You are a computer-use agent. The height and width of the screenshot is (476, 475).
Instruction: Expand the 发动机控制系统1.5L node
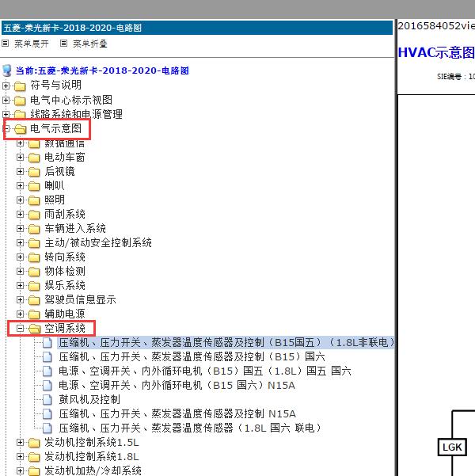(x=20, y=443)
